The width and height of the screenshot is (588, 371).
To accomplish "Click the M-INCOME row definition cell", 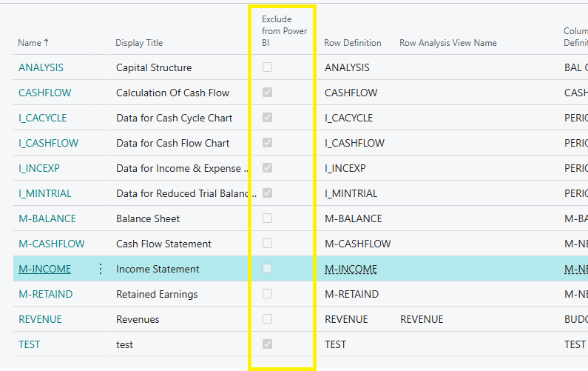I will pos(351,269).
